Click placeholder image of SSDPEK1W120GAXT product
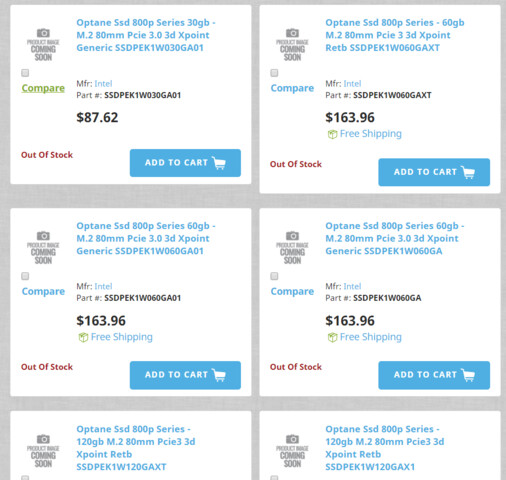506x480 pixels. pyautogui.click(x=43, y=451)
